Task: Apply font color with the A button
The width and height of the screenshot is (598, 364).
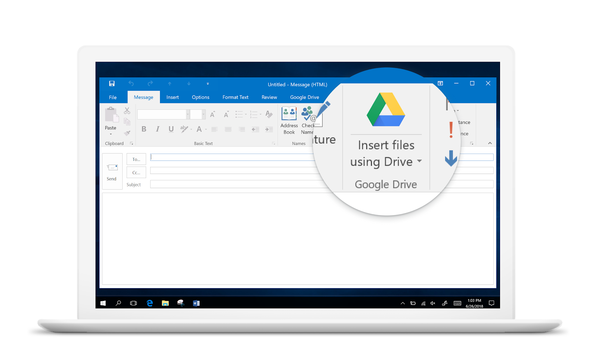Action: point(199,129)
